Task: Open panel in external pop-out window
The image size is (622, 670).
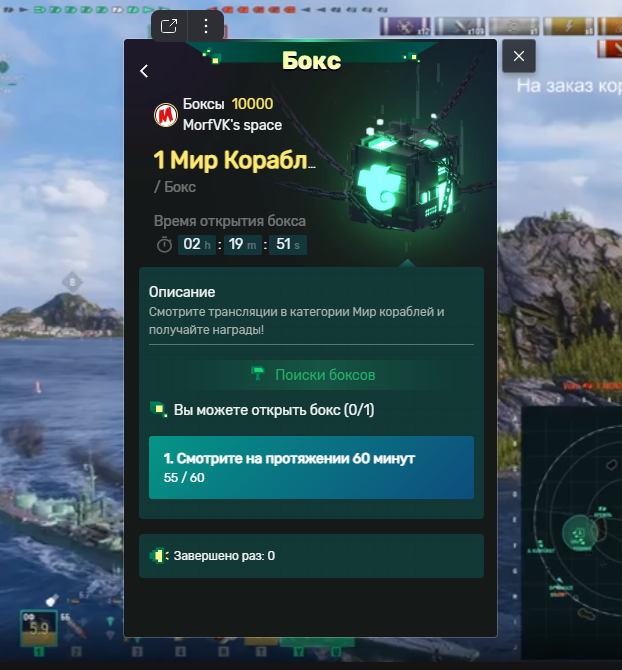Action: 169,26
